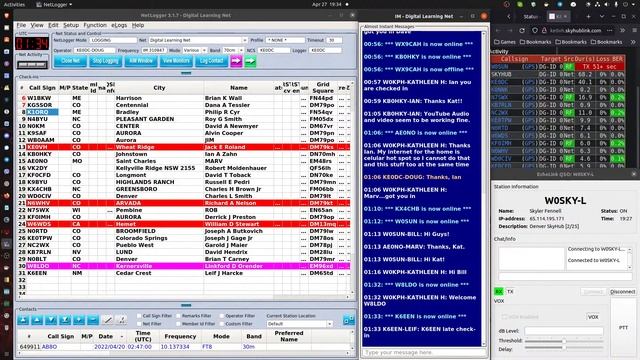The image size is (640, 360).
Task: Click the browser reload icon
Action: click(x=522, y=30)
